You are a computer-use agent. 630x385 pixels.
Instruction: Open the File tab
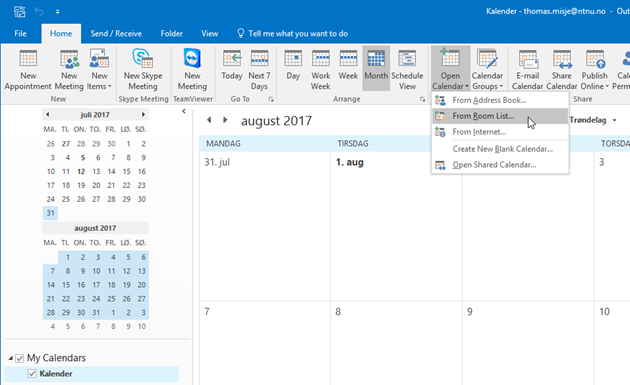(x=20, y=33)
